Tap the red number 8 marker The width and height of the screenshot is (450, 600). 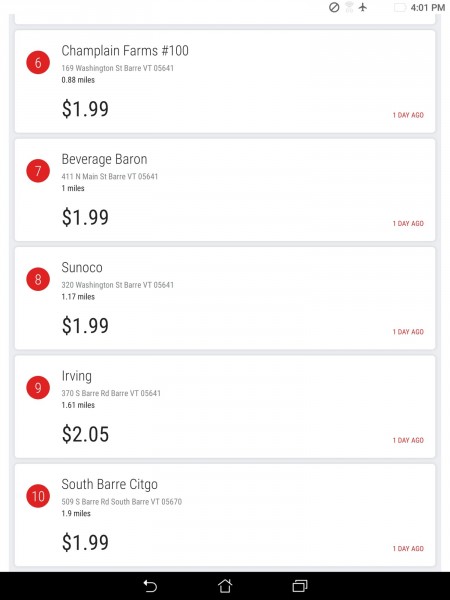(x=38, y=279)
